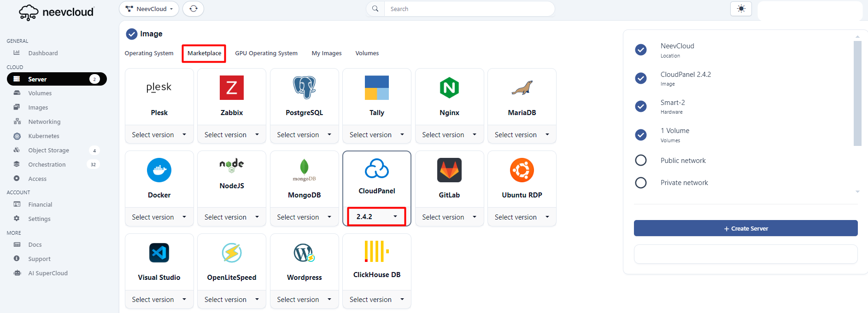Click the Create Server button
868x313 pixels.
tap(745, 228)
